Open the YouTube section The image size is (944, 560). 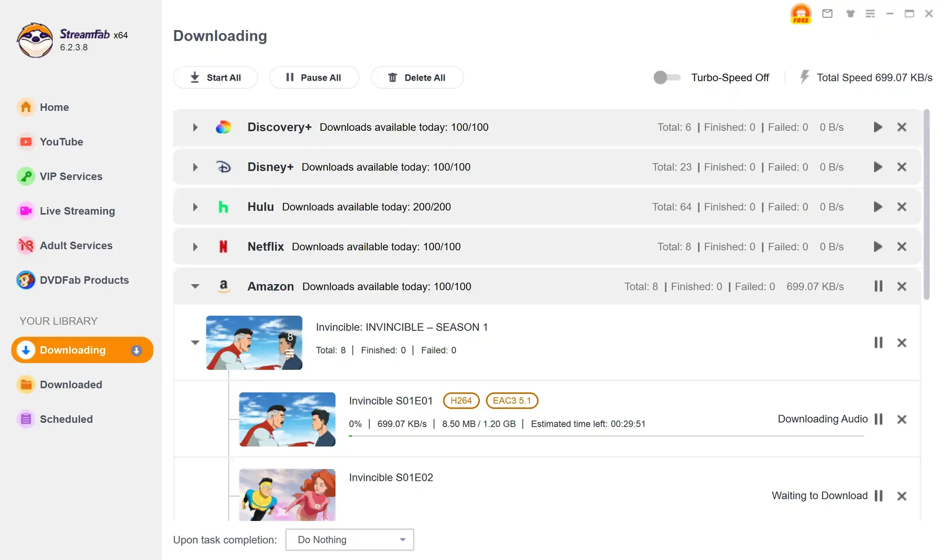(x=50, y=142)
